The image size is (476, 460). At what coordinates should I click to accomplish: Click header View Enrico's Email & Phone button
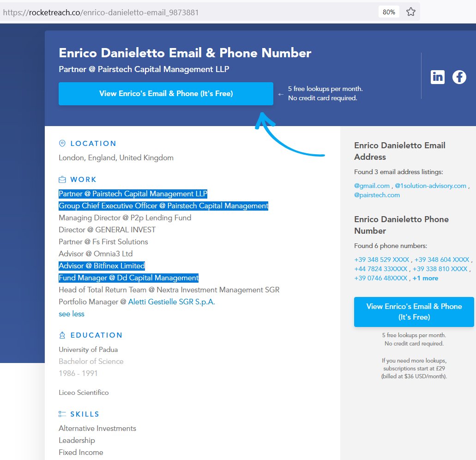coord(166,93)
